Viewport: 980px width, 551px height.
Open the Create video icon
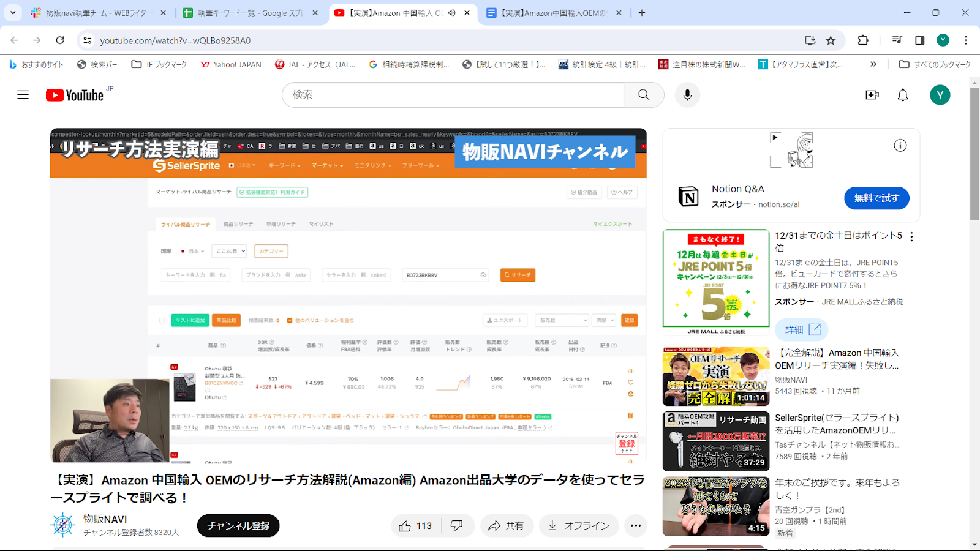(872, 95)
